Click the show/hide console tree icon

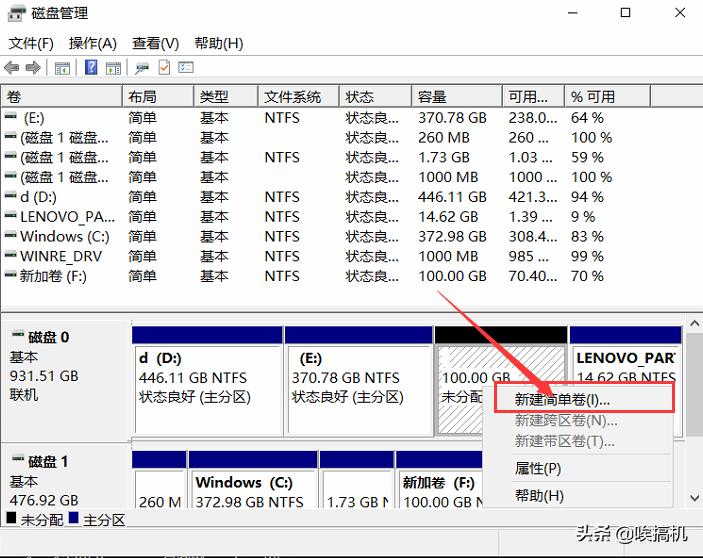tap(62, 68)
